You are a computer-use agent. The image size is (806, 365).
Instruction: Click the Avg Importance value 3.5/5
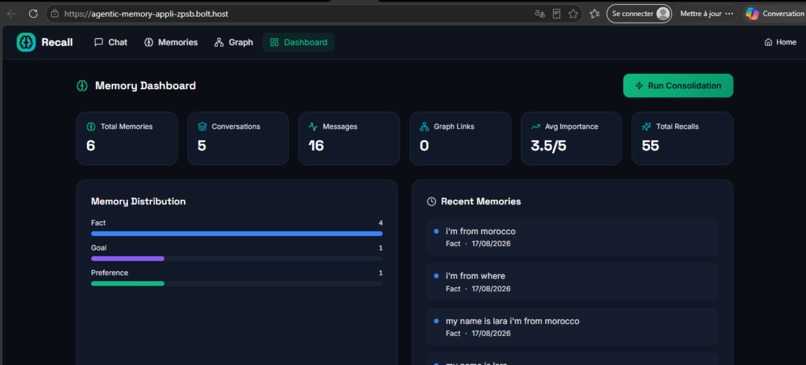548,146
